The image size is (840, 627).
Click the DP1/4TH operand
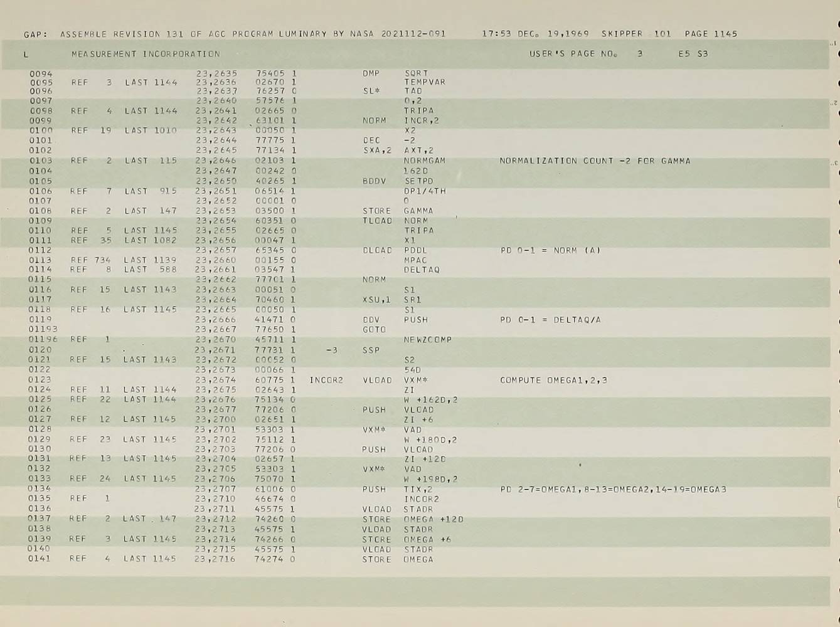click(x=425, y=191)
